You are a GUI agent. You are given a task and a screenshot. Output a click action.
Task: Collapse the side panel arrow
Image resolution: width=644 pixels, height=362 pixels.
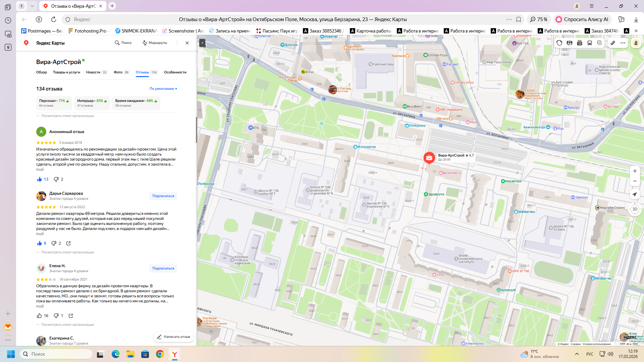click(202, 43)
